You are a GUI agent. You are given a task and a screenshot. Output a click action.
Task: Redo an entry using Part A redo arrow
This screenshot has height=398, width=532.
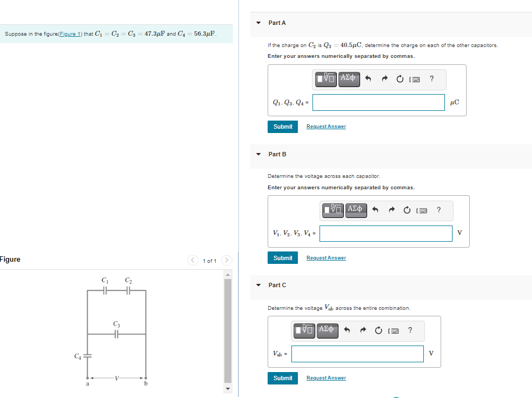click(x=384, y=78)
